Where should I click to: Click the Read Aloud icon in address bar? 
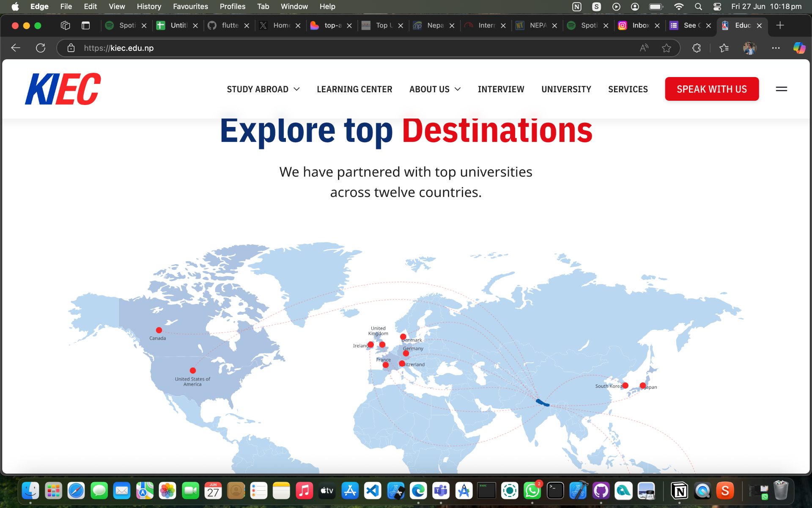(644, 48)
